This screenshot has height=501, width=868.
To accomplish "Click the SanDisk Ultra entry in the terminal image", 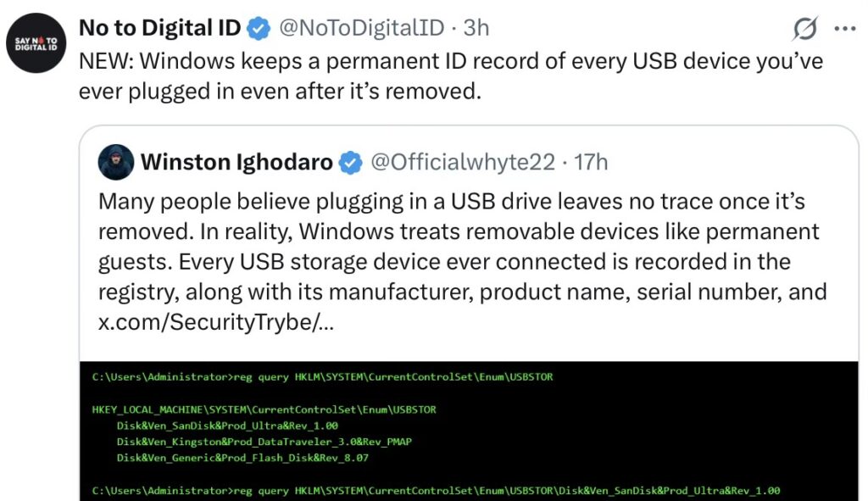I will point(227,426).
